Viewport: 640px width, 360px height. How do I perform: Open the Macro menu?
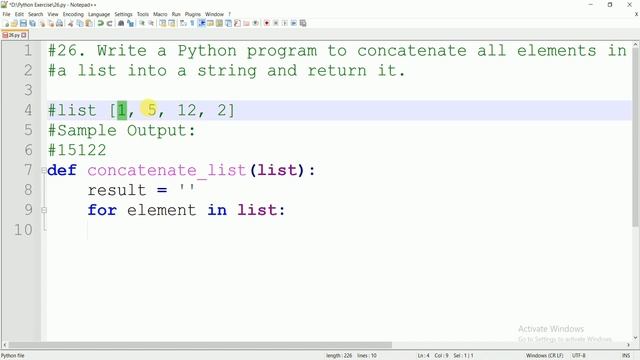(160, 14)
